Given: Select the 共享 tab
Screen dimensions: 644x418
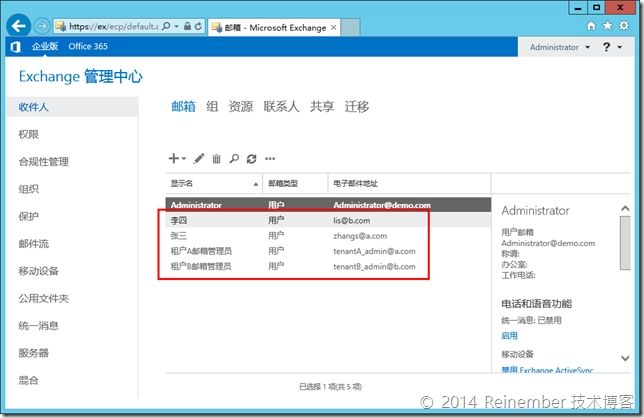Looking at the screenshot, I should [x=322, y=107].
